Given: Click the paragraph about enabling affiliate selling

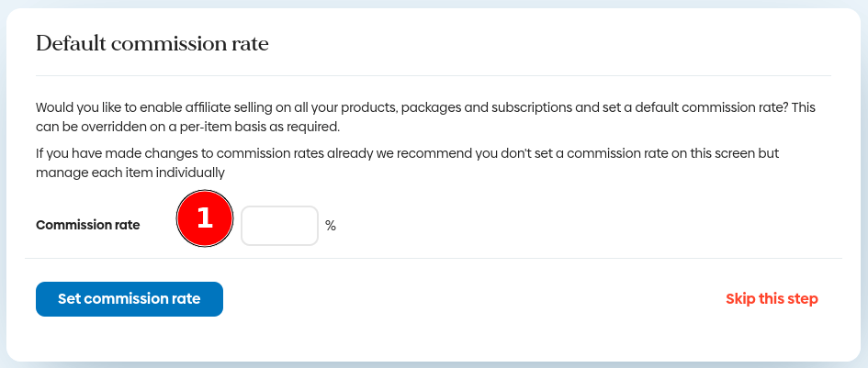Looking at the screenshot, I should tap(424, 117).
